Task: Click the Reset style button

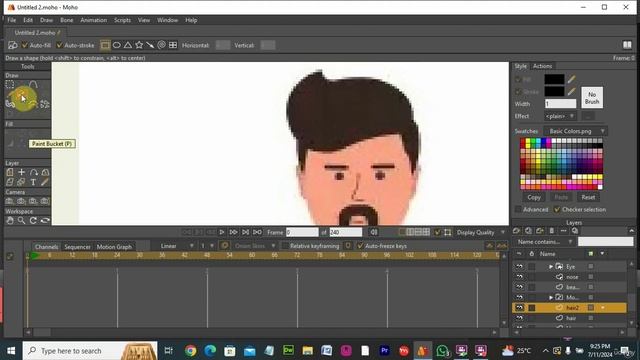Action: coord(588,198)
